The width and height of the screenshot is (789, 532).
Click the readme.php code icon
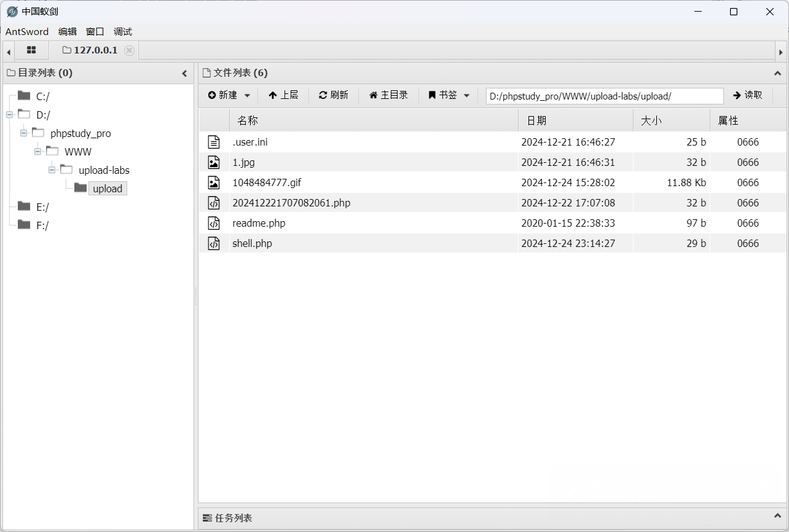click(x=213, y=223)
